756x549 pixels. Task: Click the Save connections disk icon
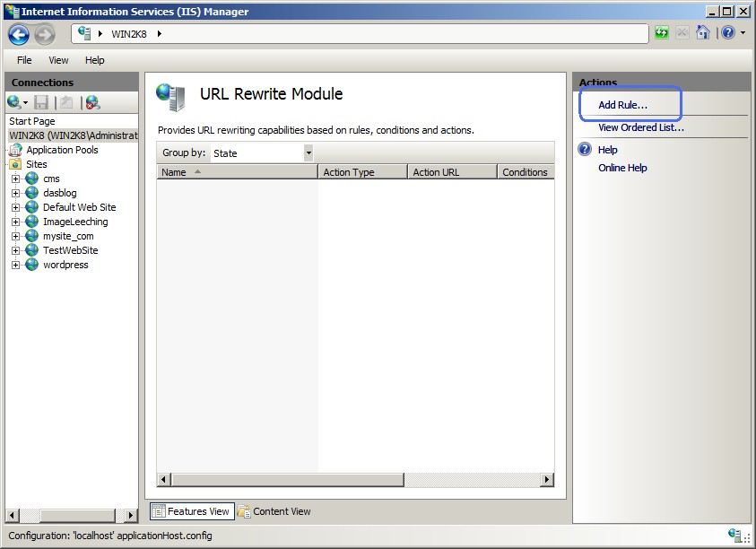(x=41, y=102)
